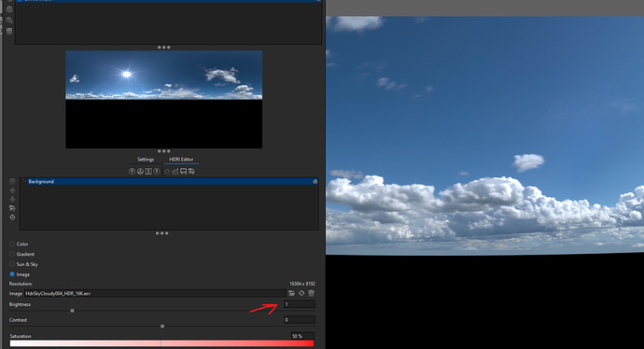
Task: Click the monitor icon in HDRI toolbar
Action: [183, 172]
